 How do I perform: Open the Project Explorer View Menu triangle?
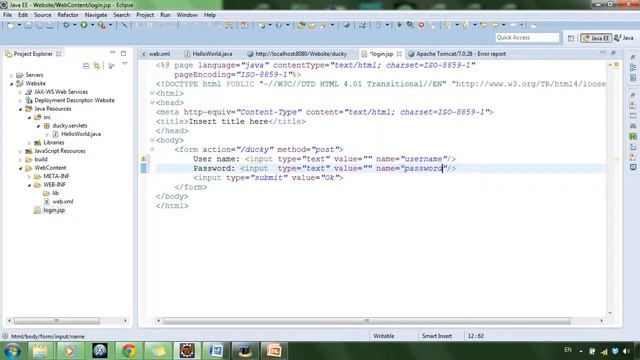124,64
